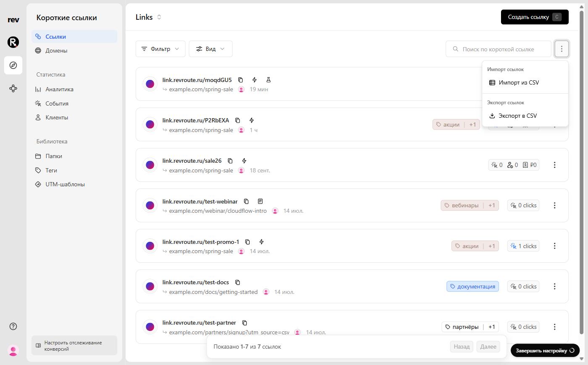Click the connected-nodes icon in the left rail
The width and height of the screenshot is (588, 365).
coord(13,88)
